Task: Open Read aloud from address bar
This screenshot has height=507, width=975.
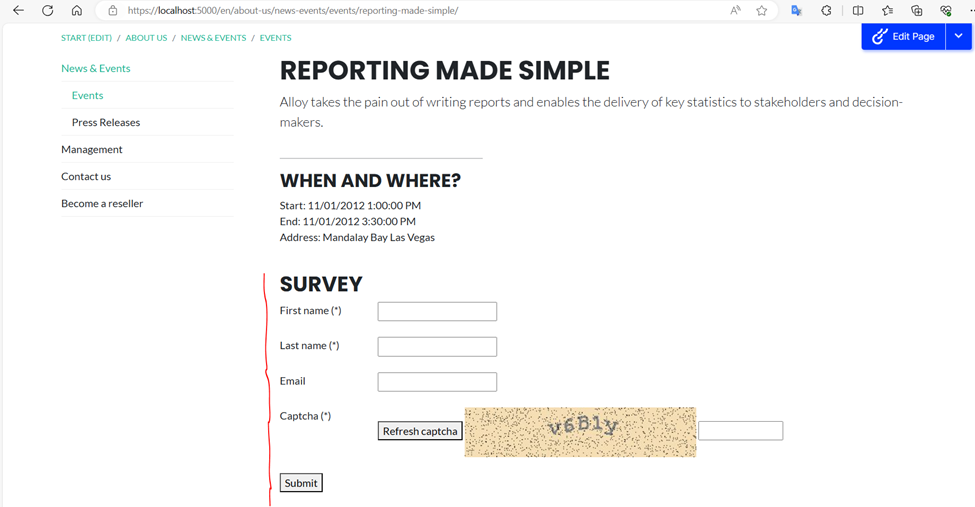Action: pyautogui.click(x=735, y=11)
